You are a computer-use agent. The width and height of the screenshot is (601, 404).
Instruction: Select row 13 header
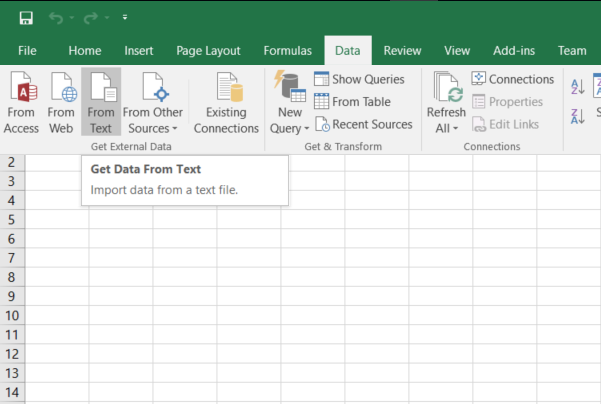coord(12,373)
